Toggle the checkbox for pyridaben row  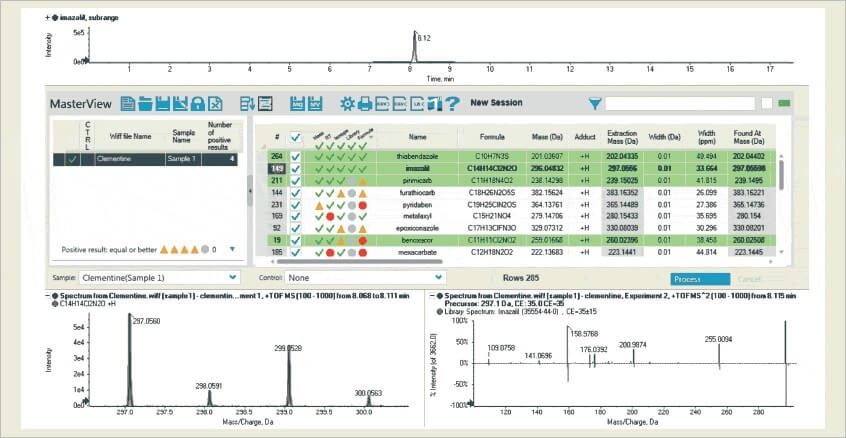[x=294, y=204]
